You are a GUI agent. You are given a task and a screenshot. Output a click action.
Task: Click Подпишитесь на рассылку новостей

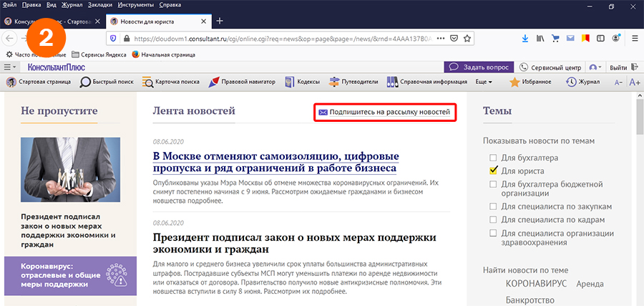[x=384, y=113]
